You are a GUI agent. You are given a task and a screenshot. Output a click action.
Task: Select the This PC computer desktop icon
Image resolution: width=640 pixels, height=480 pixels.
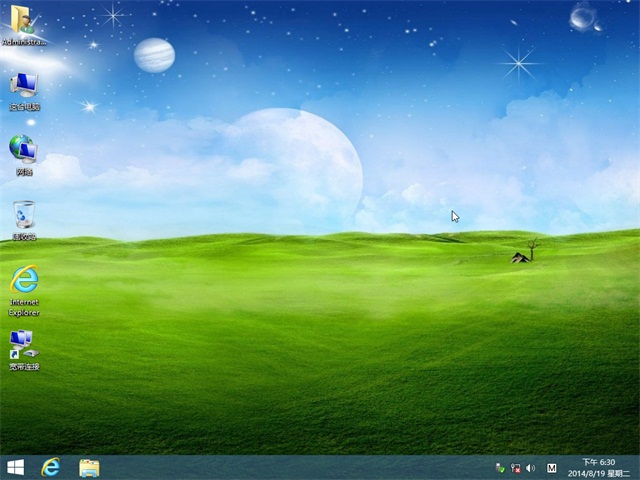[x=23, y=84]
